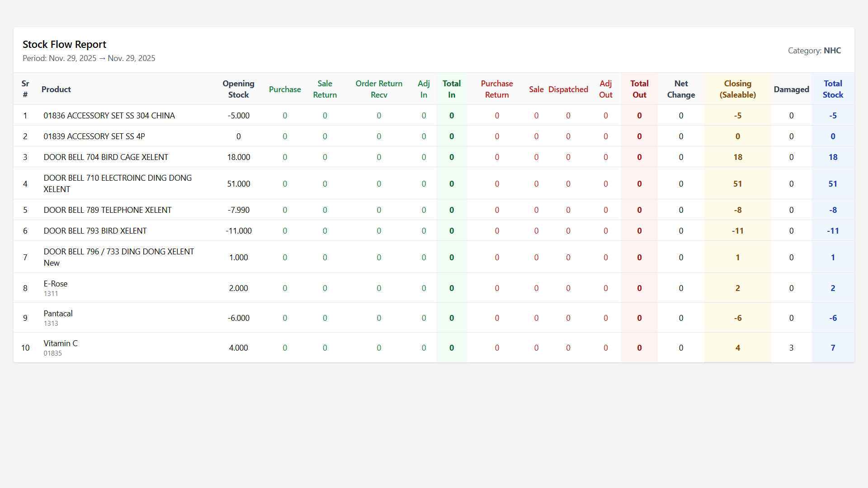Click the Product column header
Image resolution: width=868 pixels, height=488 pixels.
point(56,89)
